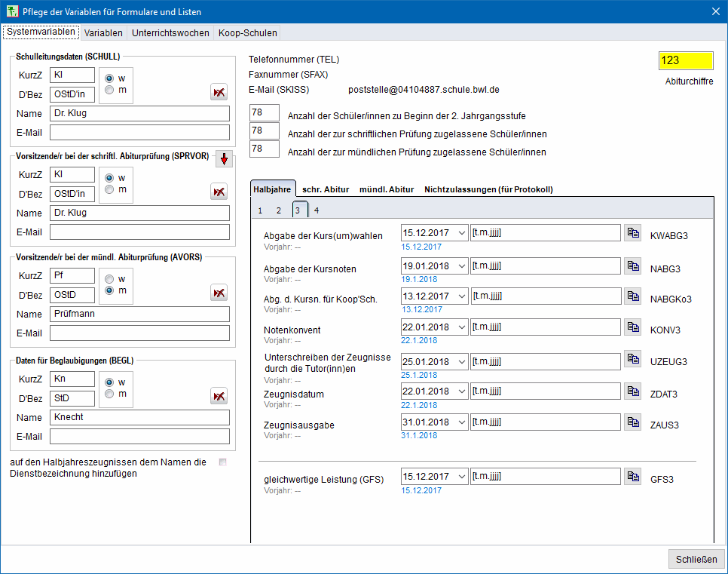Open the schr. Abitur tab

click(327, 189)
